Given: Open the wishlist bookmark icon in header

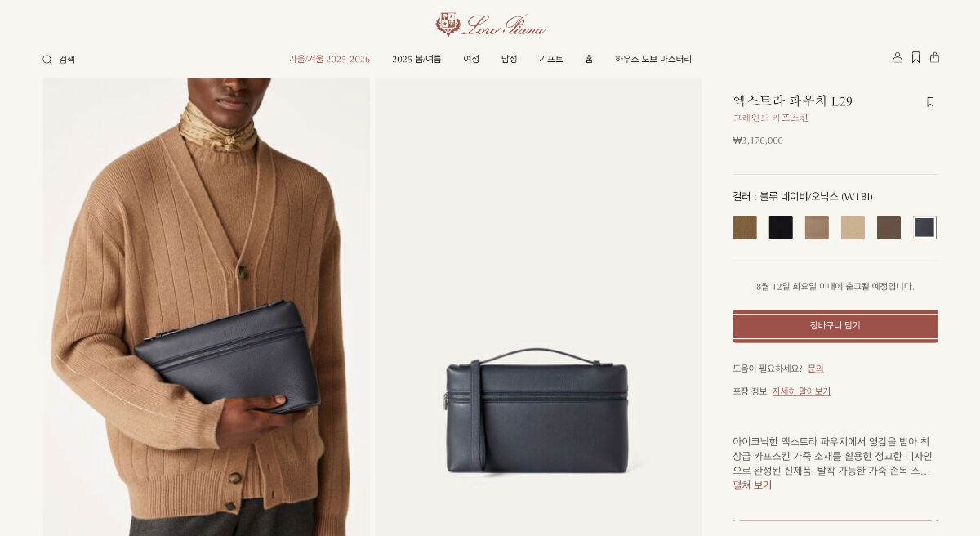Looking at the screenshot, I should pos(915,57).
